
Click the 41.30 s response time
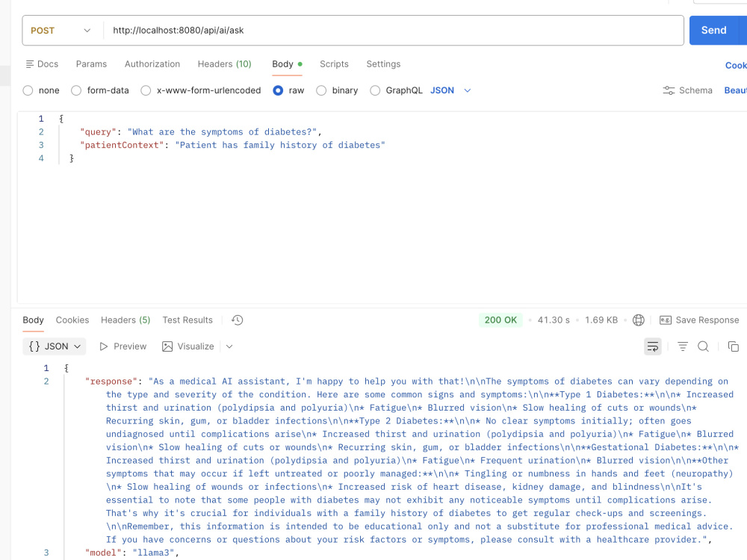tap(554, 320)
